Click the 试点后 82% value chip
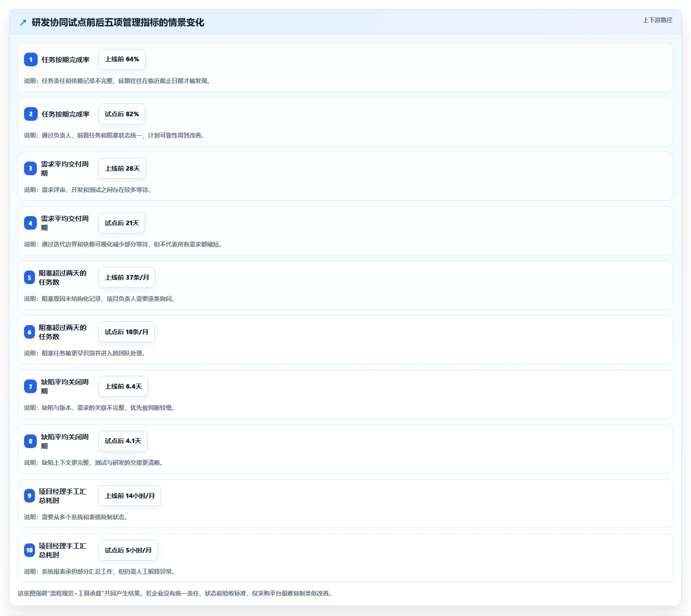 click(x=122, y=114)
